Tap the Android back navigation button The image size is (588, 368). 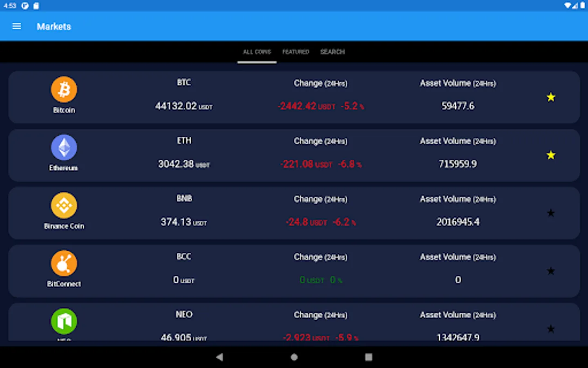(220, 357)
